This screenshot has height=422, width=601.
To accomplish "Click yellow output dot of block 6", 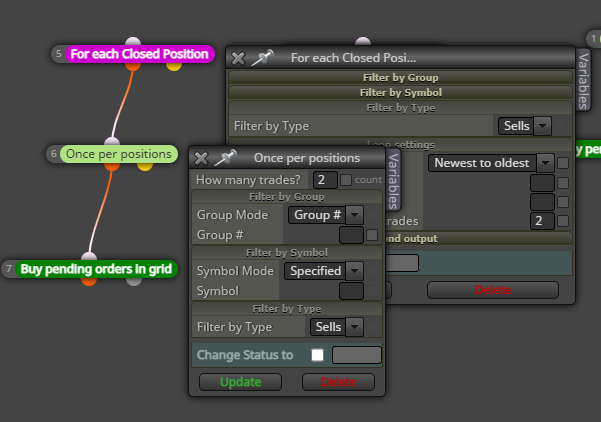I will pyautogui.click(x=145, y=166).
